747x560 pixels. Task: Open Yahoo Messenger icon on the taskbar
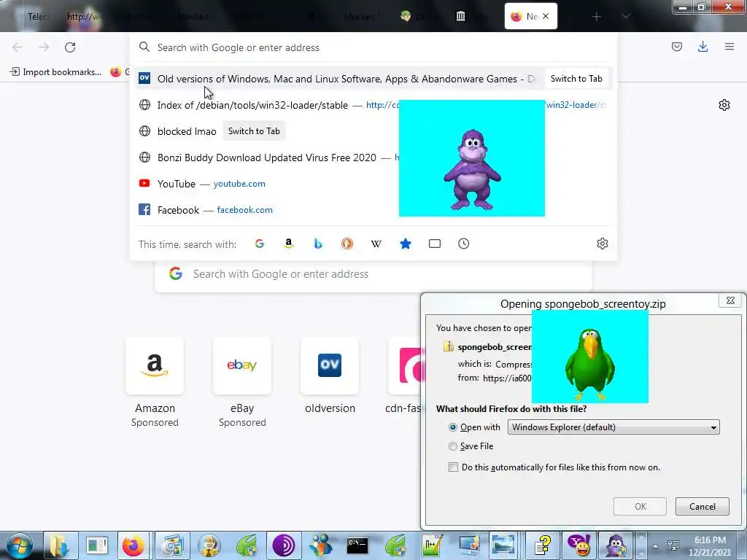coord(579,545)
